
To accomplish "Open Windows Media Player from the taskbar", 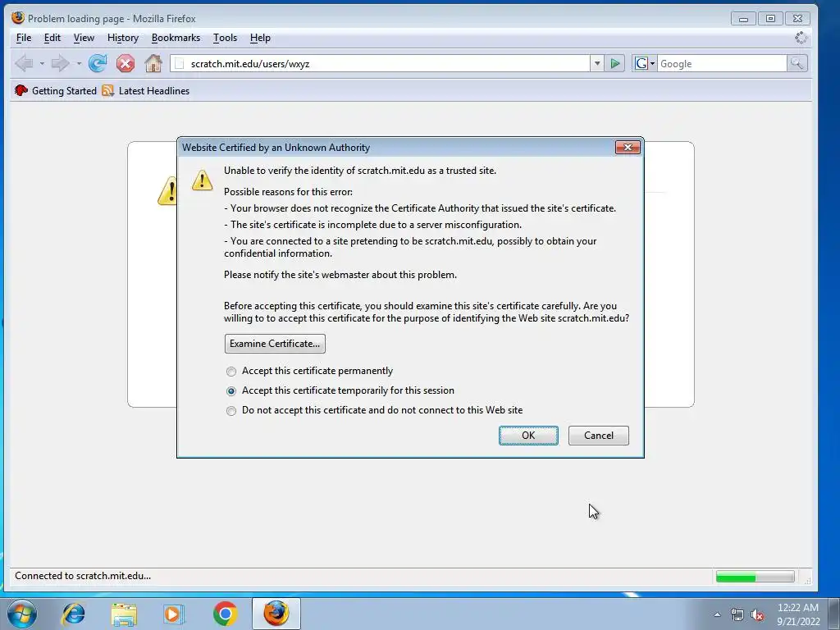I will (174, 614).
